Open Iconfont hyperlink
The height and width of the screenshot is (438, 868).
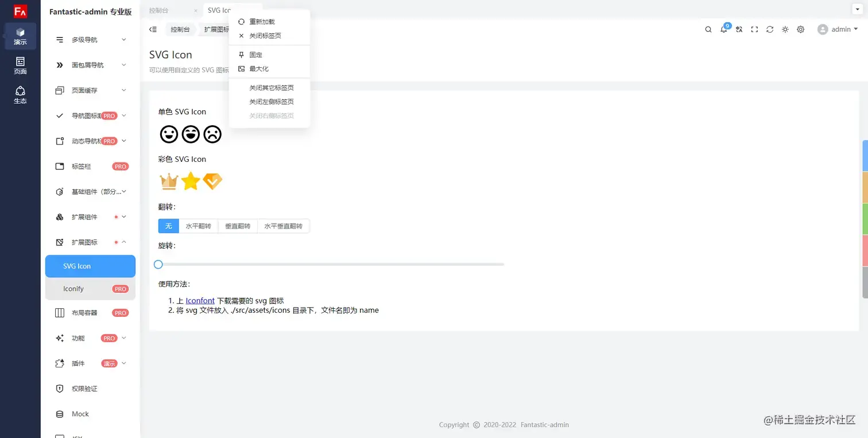200,300
